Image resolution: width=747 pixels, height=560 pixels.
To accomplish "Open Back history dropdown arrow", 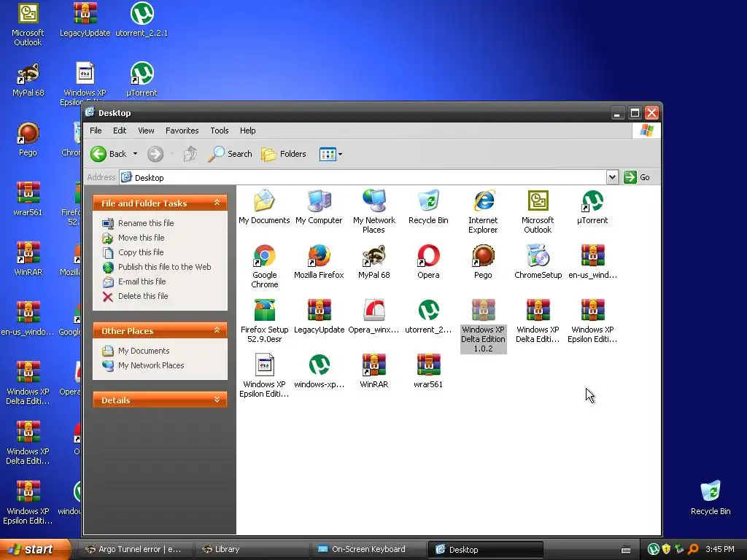I will click(x=135, y=154).
